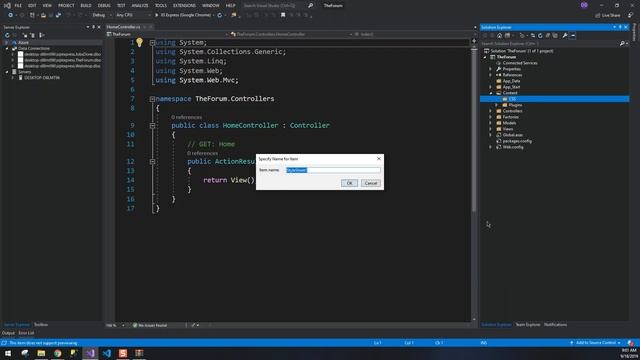Click the Navigate Backward icon in main toolbar
Image resolution: width=640 pixels, height=360 pixels.
point(10,15)
